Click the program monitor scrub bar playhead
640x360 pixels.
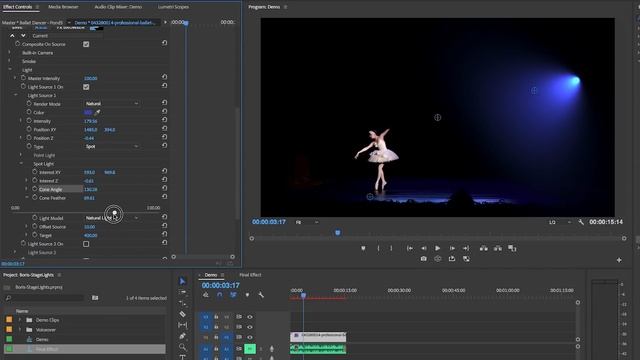coord(338,233)
